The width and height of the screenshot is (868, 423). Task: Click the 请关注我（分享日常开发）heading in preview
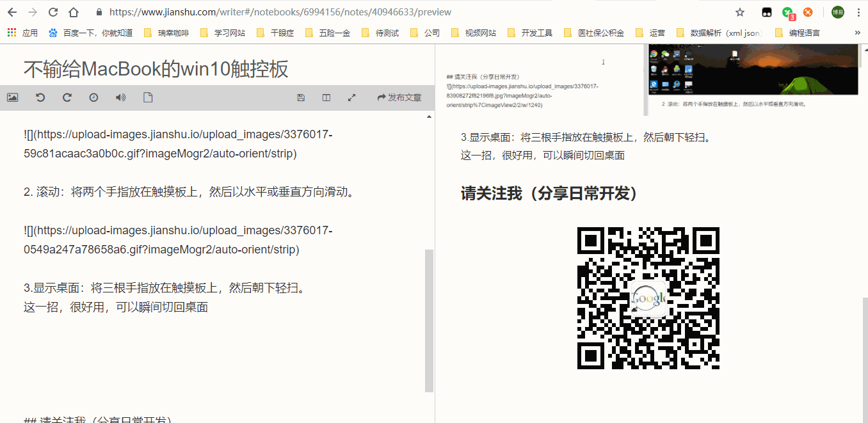click(549, 193)
